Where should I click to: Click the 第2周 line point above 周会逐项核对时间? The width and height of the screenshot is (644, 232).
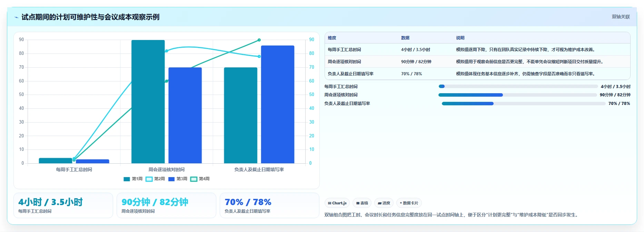pos(166,51)
